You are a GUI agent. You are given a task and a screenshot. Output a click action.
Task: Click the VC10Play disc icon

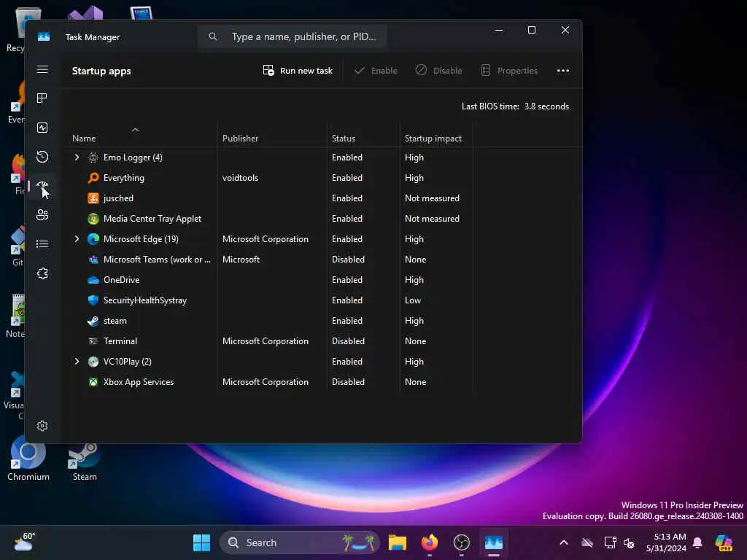pos(93,362)
